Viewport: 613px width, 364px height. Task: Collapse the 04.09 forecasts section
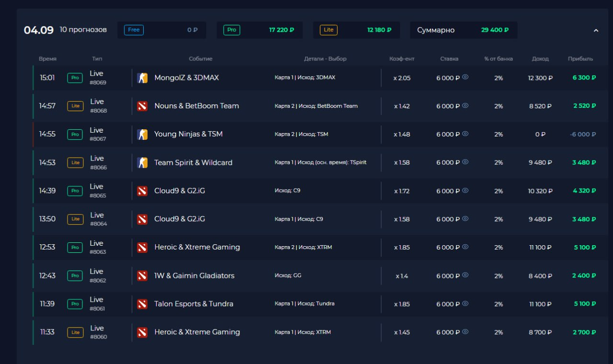tap(596, 30)
